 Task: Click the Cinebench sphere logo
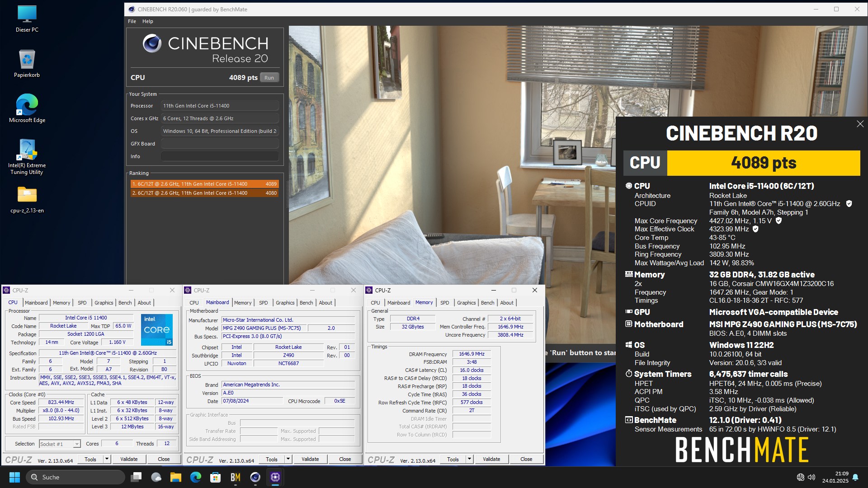(152, 43)
